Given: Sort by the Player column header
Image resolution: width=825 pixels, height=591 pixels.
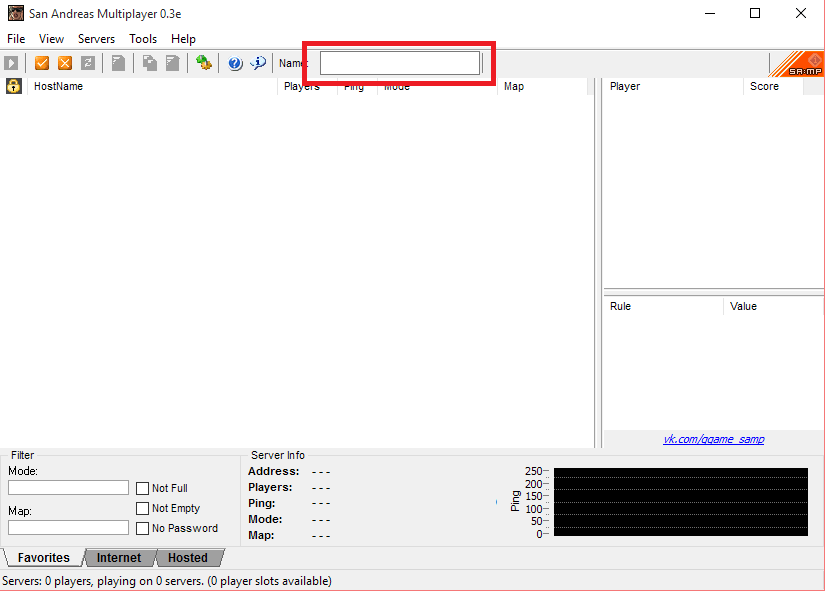Looking at the screenshot, I should [x=673, y=86].
